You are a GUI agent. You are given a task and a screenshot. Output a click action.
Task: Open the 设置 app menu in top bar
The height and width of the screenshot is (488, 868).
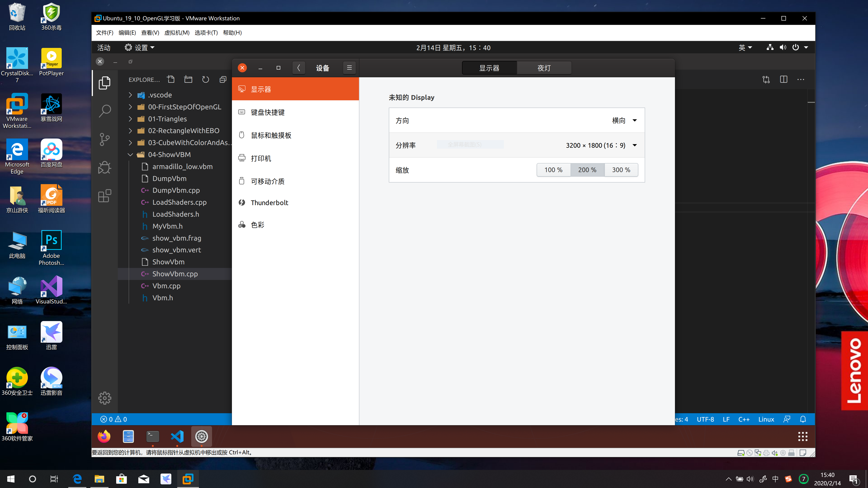tap(139, 47)
